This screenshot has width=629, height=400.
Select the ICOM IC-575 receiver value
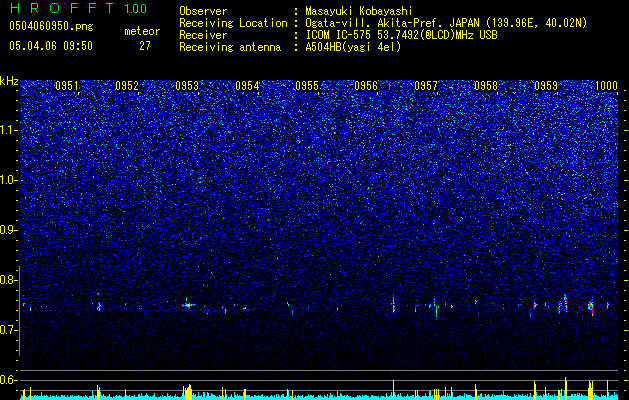(401, 35)
